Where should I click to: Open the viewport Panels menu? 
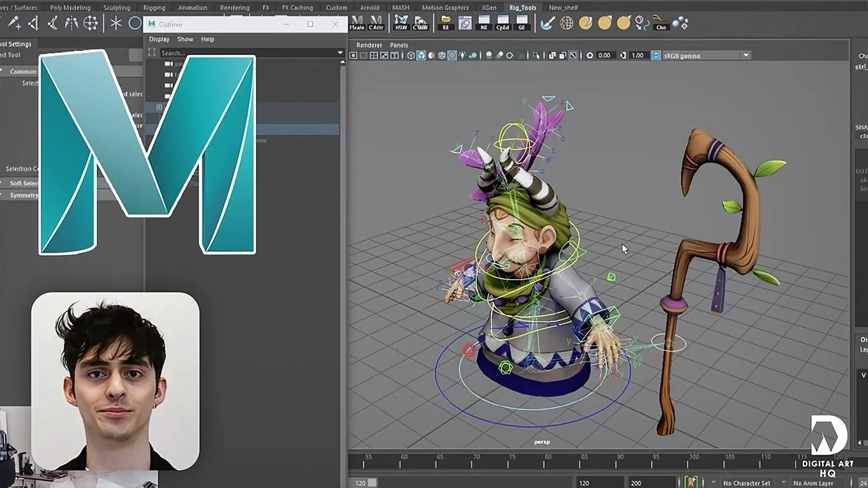[x=399, y=45]
